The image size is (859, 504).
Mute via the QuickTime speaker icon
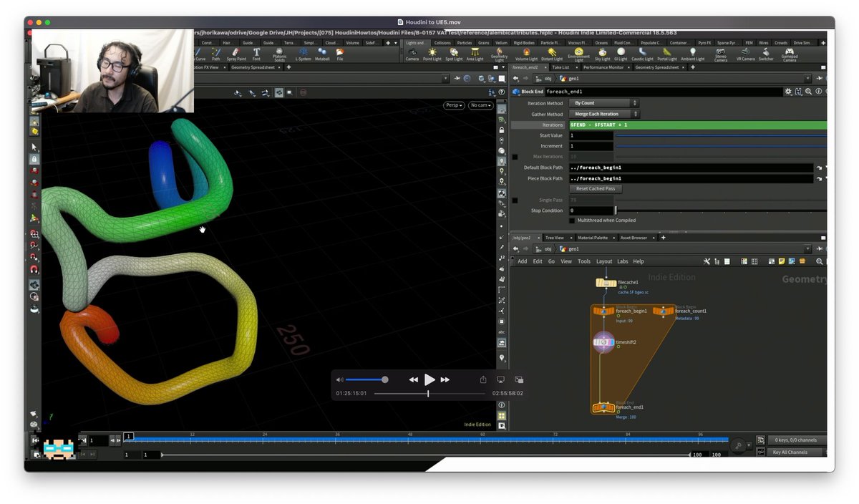tap(339, 379)
